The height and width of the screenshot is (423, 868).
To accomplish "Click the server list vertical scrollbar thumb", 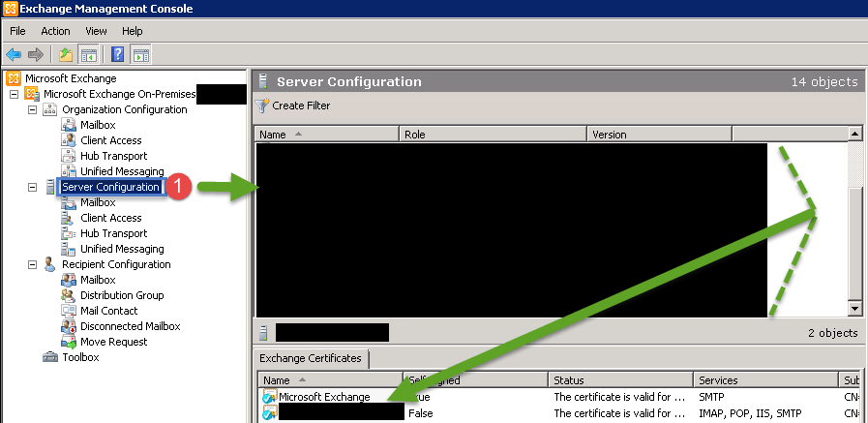I will 855,243.
